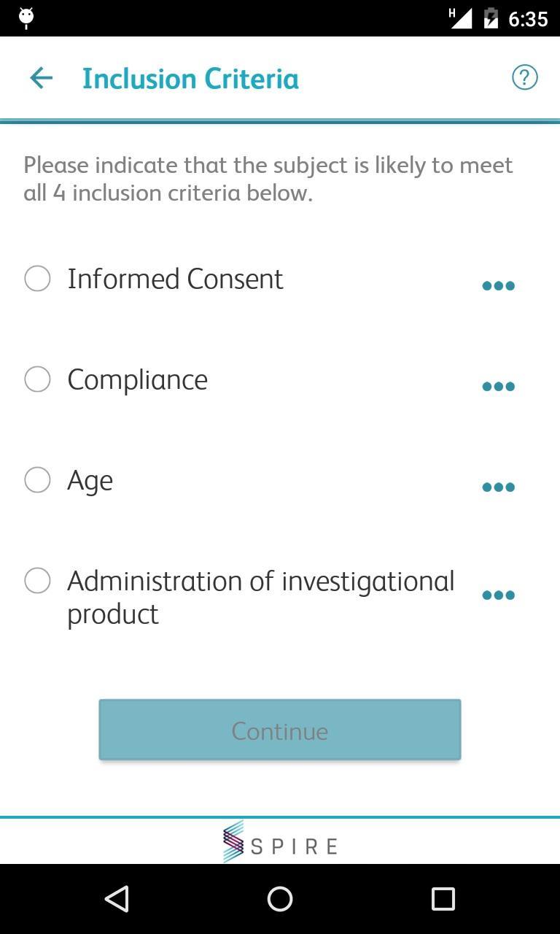Expand the Age criterion details
Image resolution: width=560 pixels, height=934 pixels.
pyautogui.click(x=498, y=487)
